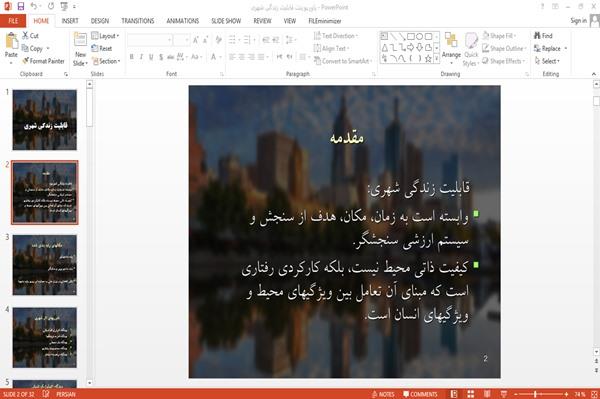
Task: Switch to the INSERT tab
Action: (x=70, y=21)
